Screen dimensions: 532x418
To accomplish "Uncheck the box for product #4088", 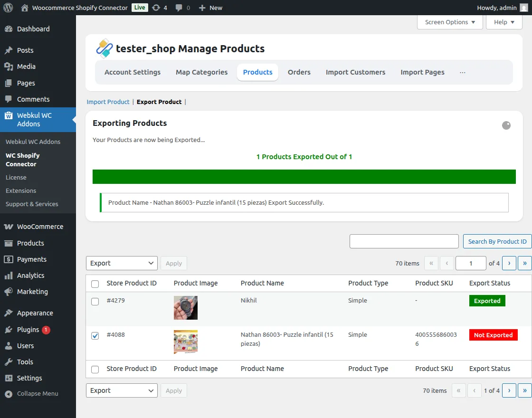I will pyautogui.click(x=95, y=336).
